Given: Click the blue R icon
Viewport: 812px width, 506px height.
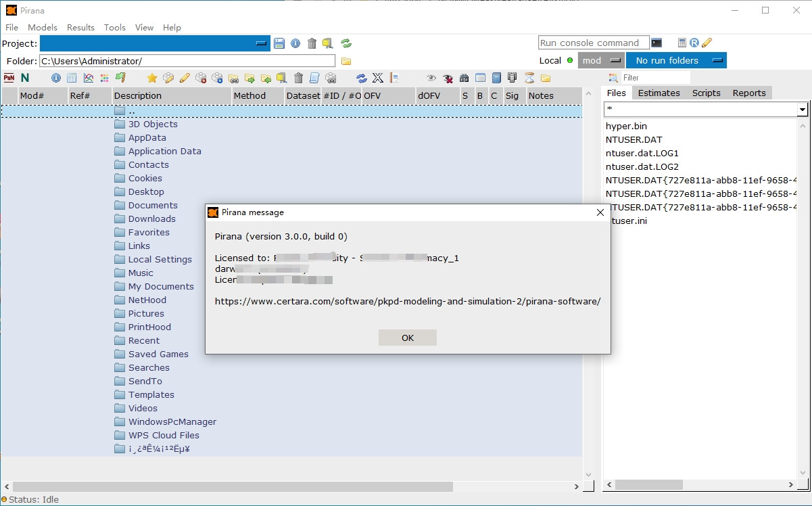Looking at the screenshot, I should [x=694, y=43].
